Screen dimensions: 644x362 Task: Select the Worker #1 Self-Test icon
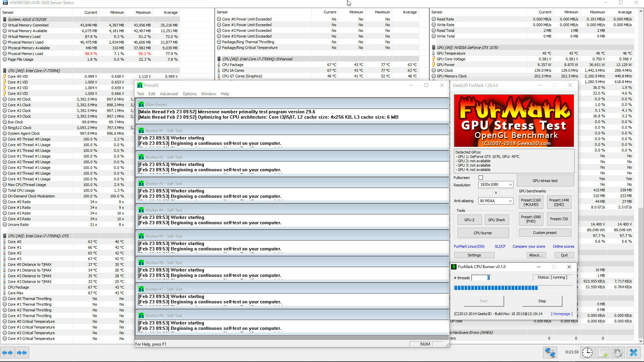click(141, 131)
